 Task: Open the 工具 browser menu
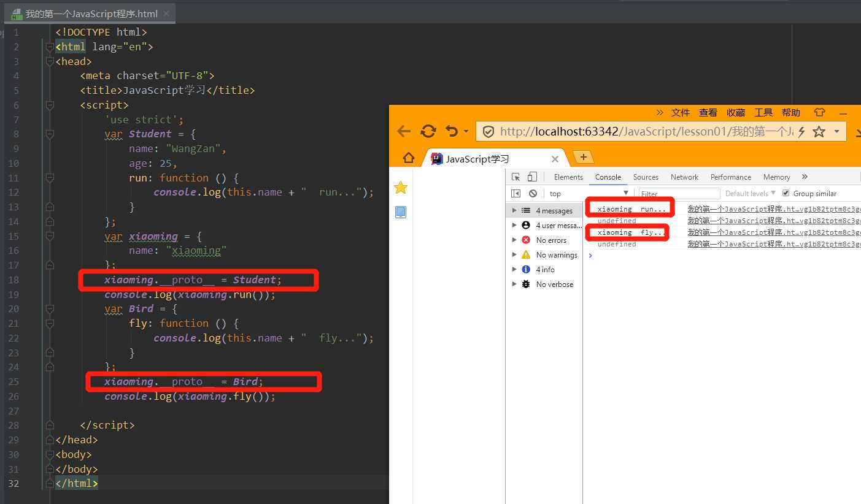pos(763,112)
